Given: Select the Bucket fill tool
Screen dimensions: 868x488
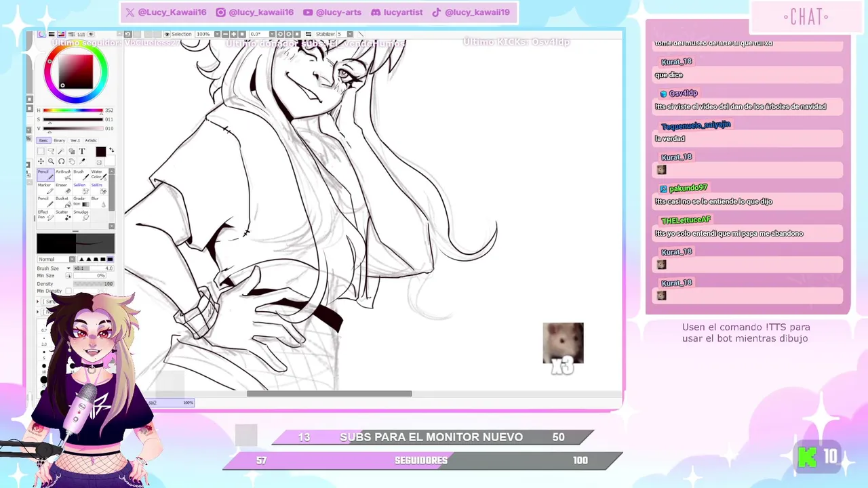Looking at the screenshot, I should 63,201.
